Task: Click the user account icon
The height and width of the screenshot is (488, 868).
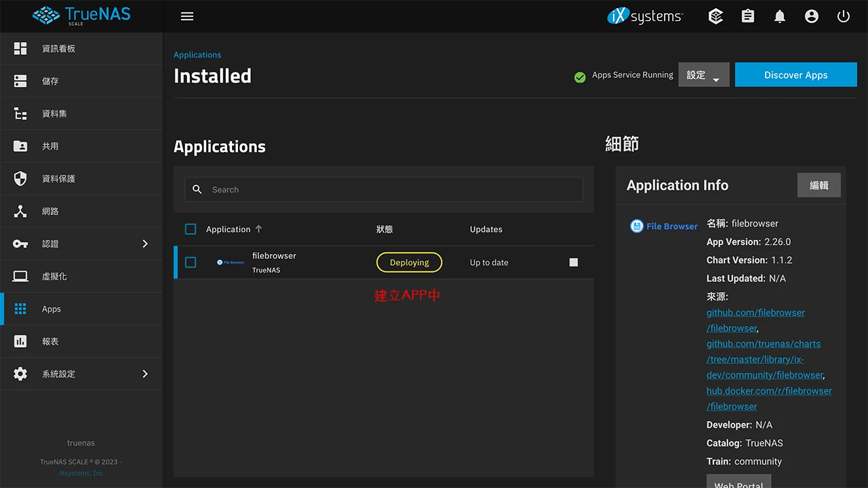Action: [812, 16]
